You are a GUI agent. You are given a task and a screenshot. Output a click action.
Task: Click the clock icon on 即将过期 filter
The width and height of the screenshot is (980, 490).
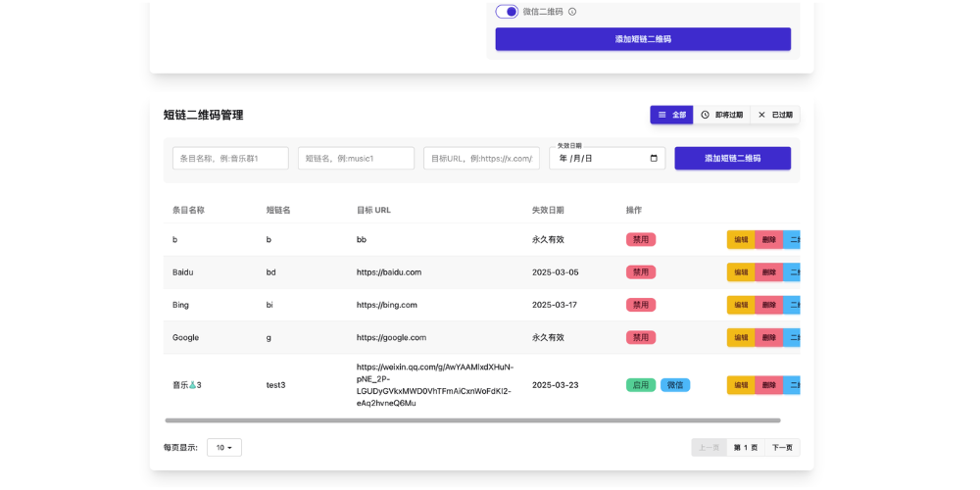tap(705, 115)
